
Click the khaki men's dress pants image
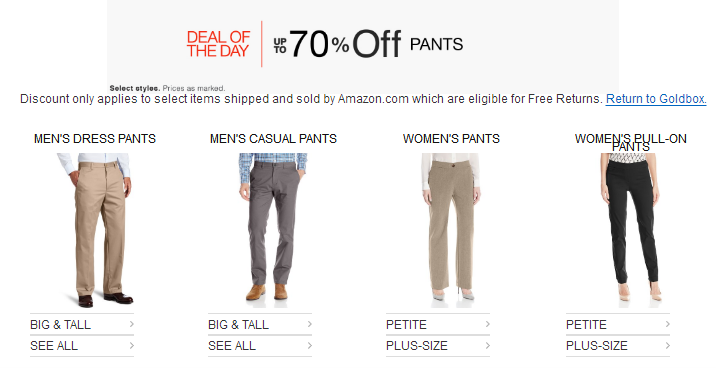95,230
